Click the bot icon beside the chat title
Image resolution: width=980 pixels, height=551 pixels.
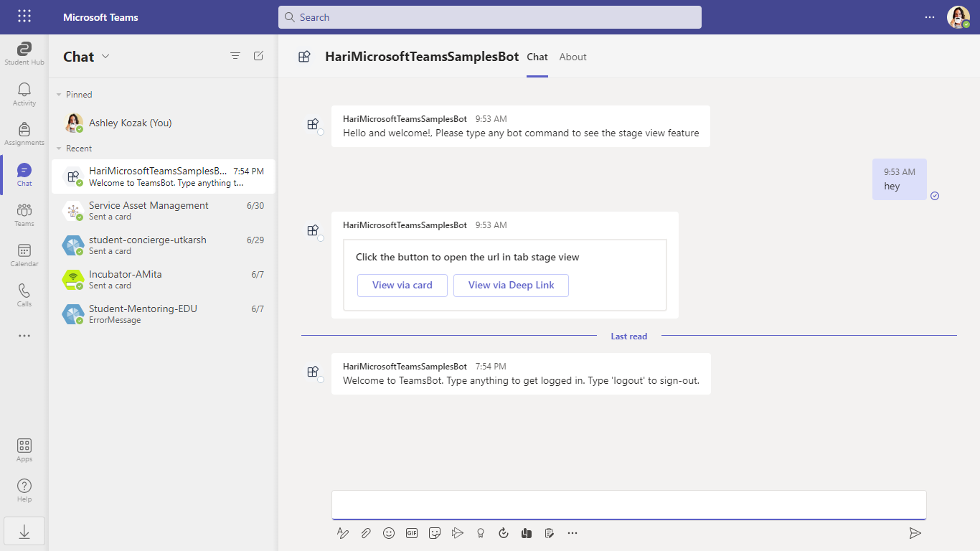[304, 57]
